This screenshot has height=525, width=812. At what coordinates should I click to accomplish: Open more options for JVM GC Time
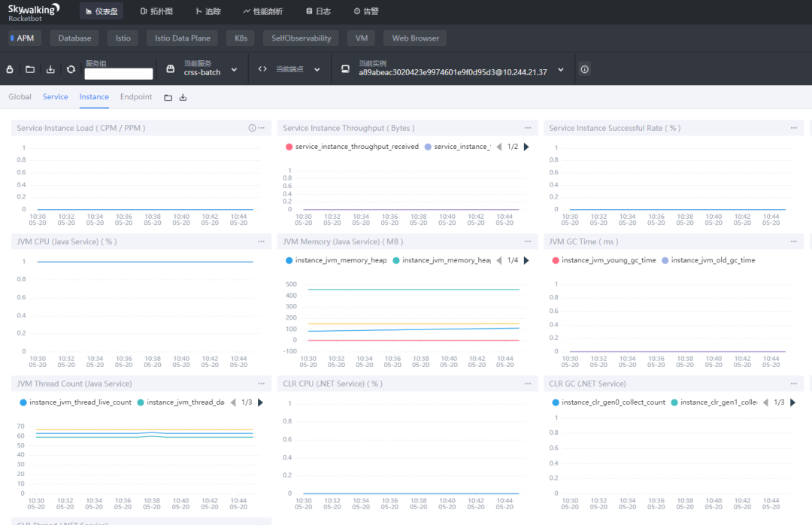pos(794,241)
